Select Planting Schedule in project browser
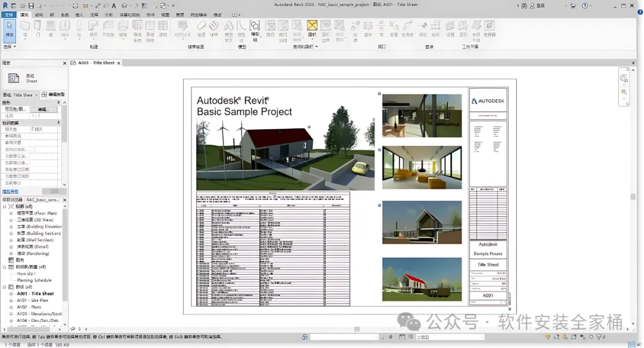The image size is (644, 348). pos(34,280)
